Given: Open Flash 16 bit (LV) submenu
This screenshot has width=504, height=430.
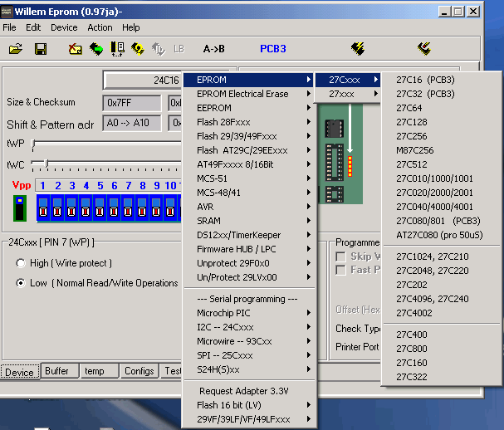Looking at the screenshot, I should pyautogui.click(x=249, y=405).
